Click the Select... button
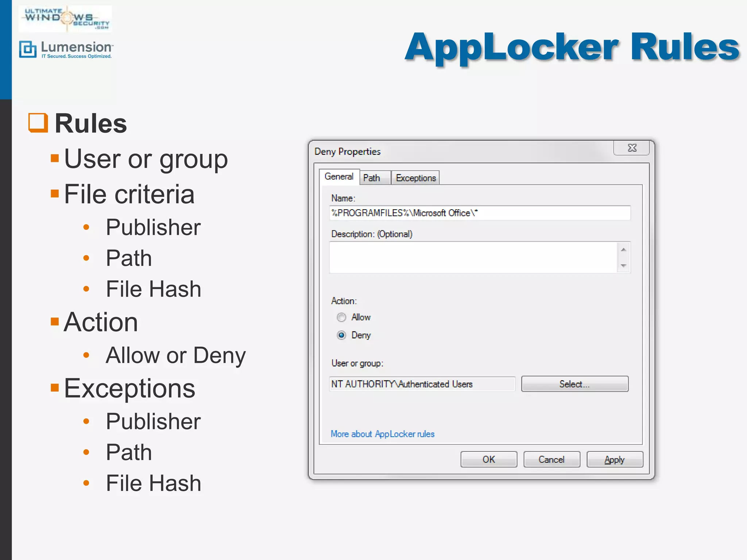 tap(574, 384)
